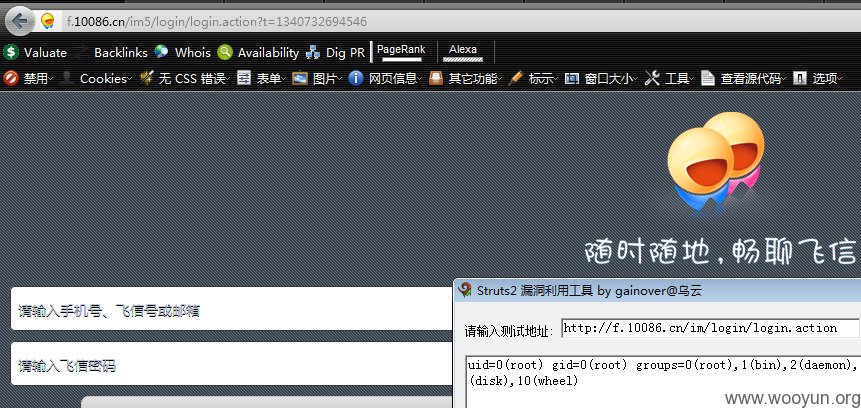861x408 pixels.
Task: Click the 标示 outline pencil icon
Action: coord(515,78)
